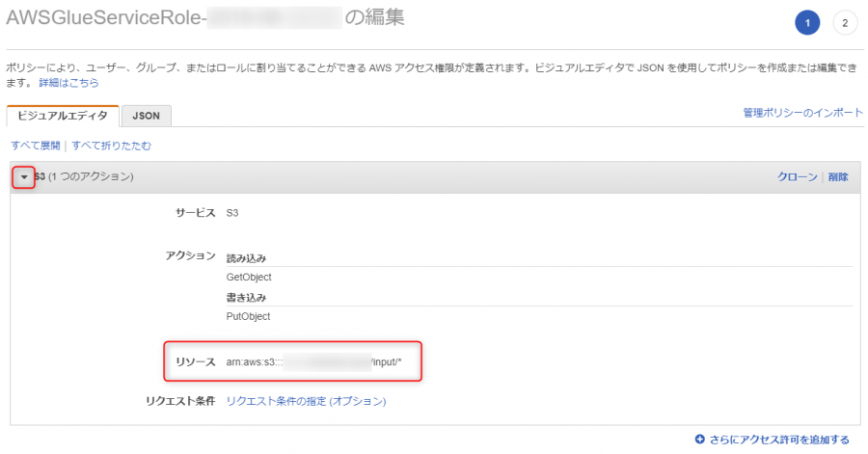The image size is (868, 454).
Task: Go to step 2 circle indicator
Action: pos(845,23)
